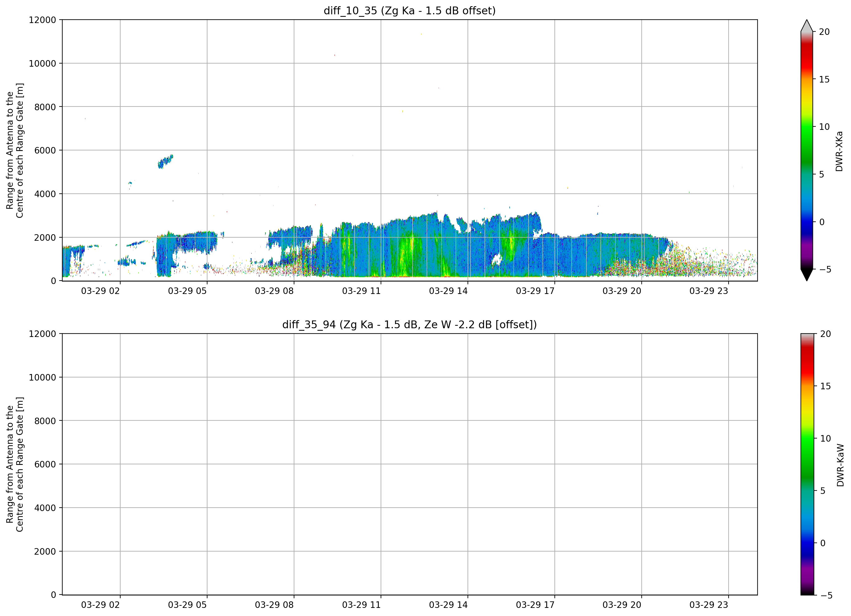The height and width of the screenshot is (616, 851).
Task: Click the 12000 y-axis tick of top plot
Action: pyautogui.click(x=42, y=20)
